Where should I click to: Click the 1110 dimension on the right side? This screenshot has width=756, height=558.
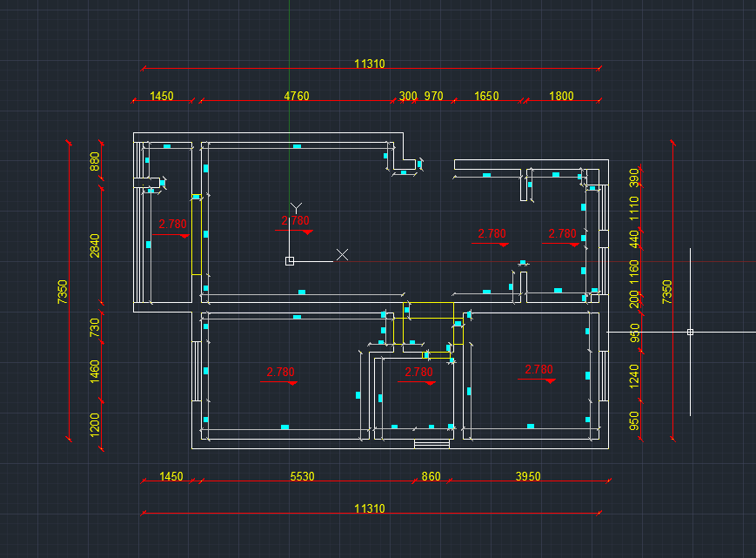tap(633, 206)
